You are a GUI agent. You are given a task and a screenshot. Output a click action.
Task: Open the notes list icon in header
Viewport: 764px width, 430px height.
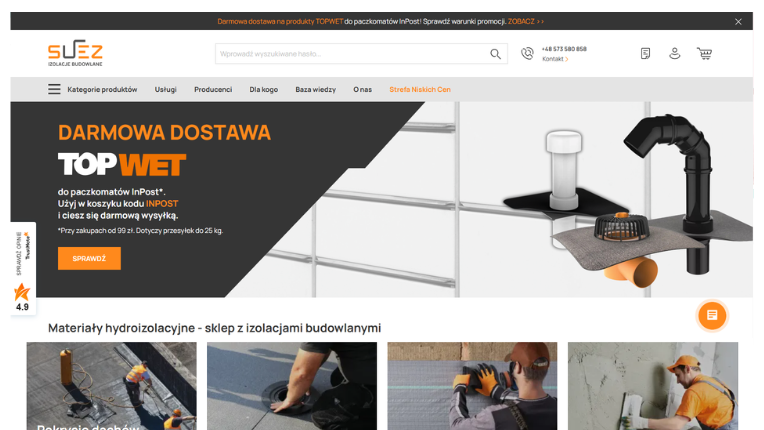click(x=645, y=53)
